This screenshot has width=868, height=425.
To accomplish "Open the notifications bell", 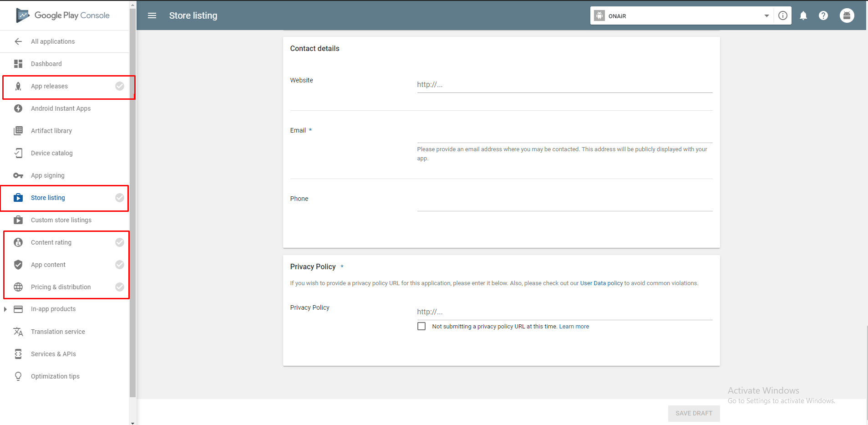I will point(803,15).
